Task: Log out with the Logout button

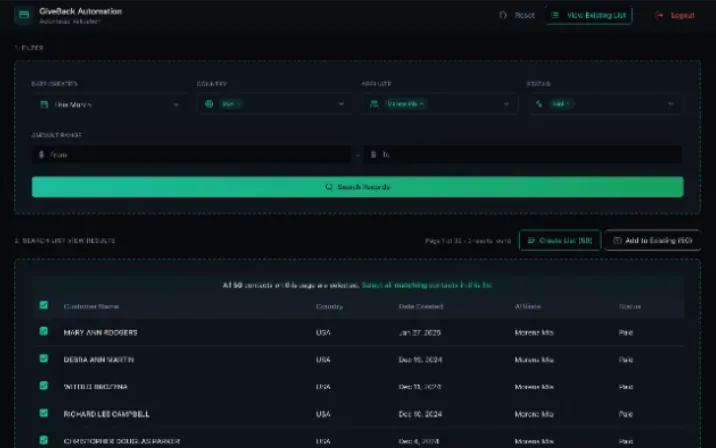Action: [675, 15]
